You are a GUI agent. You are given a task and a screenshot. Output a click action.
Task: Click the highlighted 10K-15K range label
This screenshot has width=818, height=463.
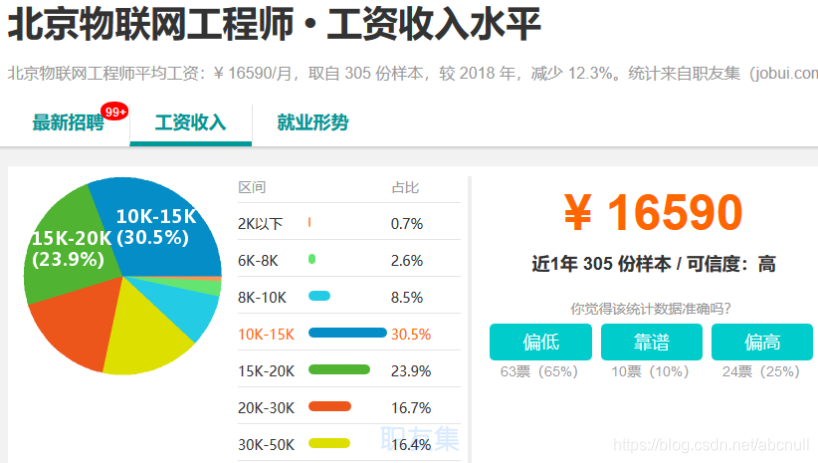click(266, 334)
